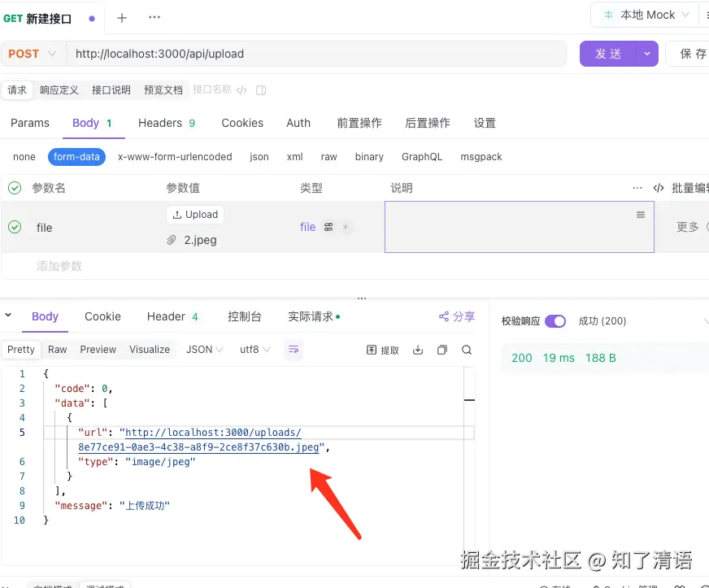Click the add parameter field
This screenshot has height=588, width=709.
pos(59,266)
